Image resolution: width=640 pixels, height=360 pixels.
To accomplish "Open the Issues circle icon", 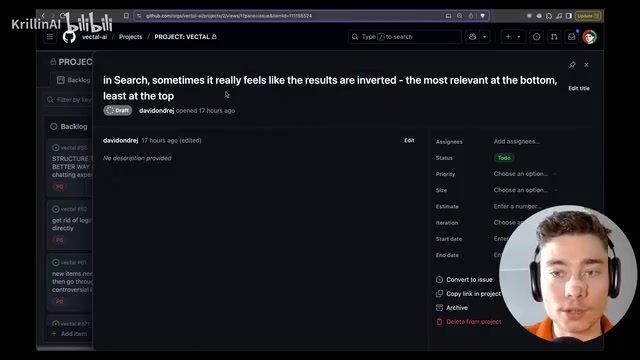I will 536,37.
